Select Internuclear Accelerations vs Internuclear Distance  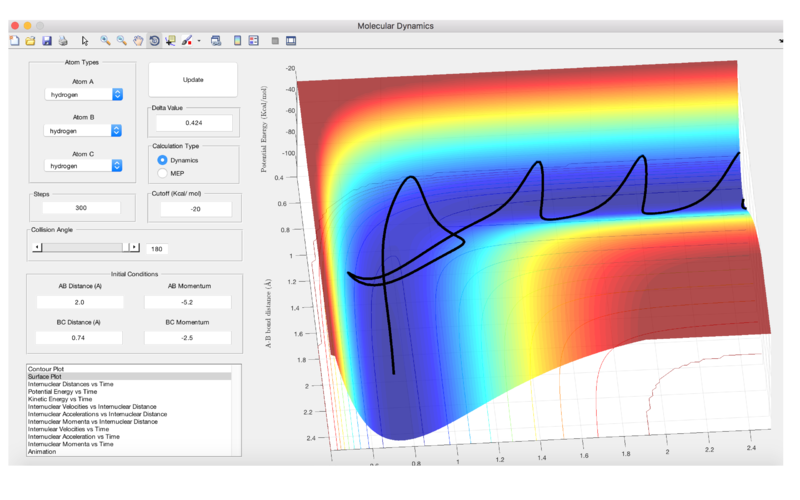[129, 414]
